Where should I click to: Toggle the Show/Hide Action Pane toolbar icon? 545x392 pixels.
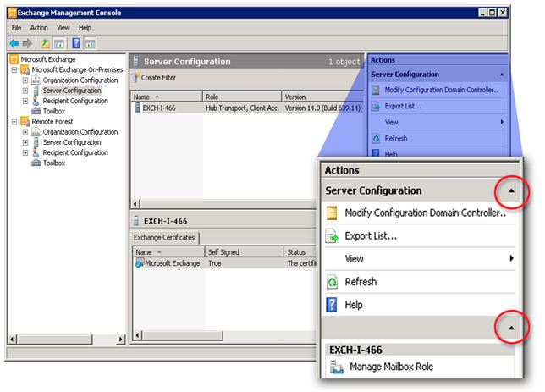click(91, 44)
